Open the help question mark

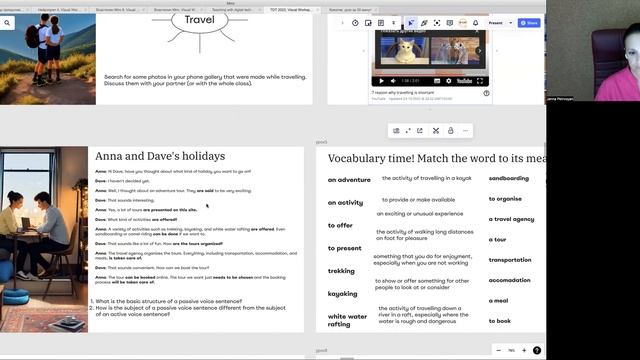(537, 350)
